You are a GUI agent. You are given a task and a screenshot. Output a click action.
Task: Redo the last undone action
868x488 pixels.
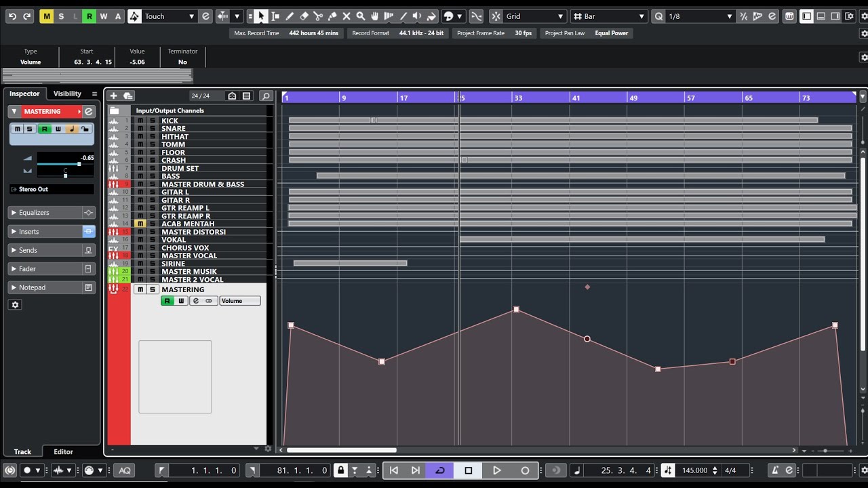(26, 16)
